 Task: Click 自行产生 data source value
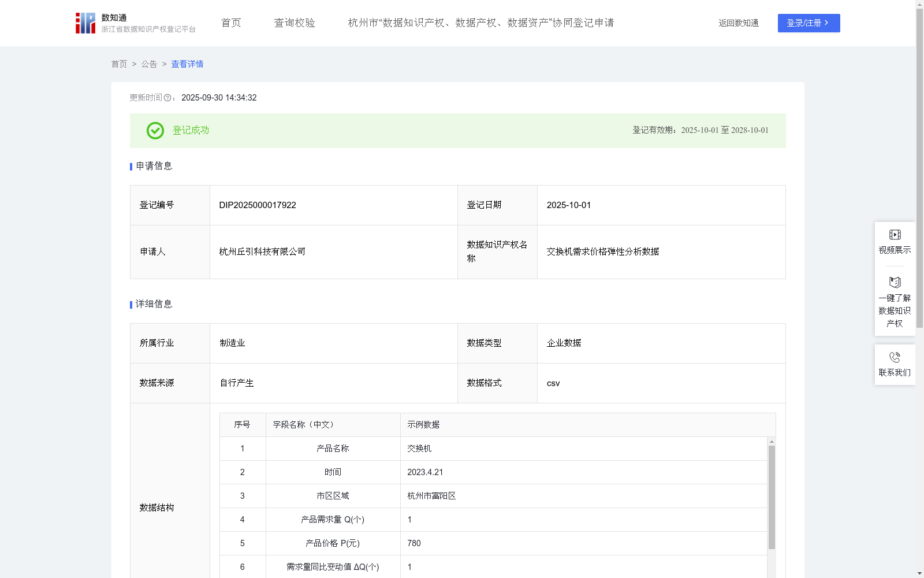click(x=237, y=383)
